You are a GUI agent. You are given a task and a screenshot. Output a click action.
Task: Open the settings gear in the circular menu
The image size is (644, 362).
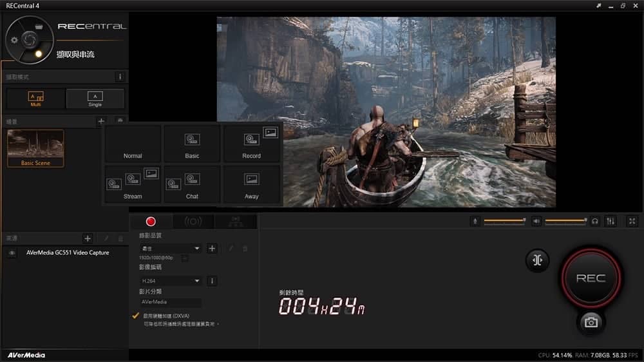click(x=14, y=40)
